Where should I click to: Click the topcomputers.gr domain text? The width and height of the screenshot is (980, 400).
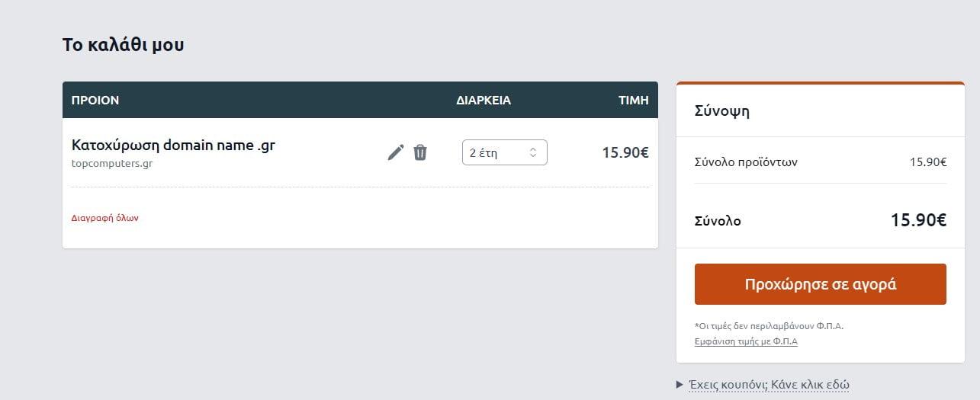tap(112, 163)
